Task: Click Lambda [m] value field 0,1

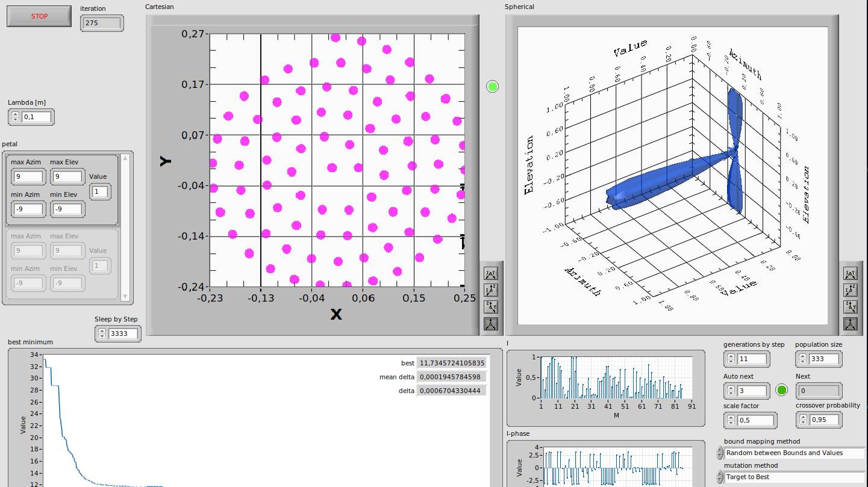Action: click(x=37, y=117)
